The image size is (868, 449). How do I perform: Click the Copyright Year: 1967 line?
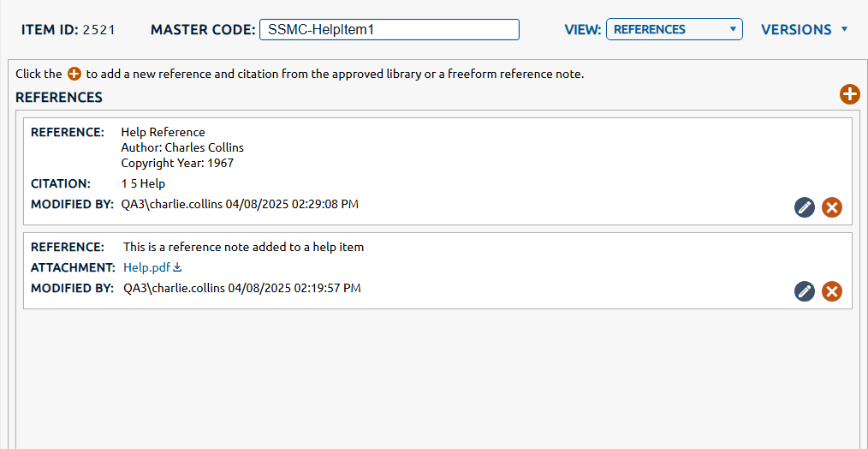coord(177,163)
